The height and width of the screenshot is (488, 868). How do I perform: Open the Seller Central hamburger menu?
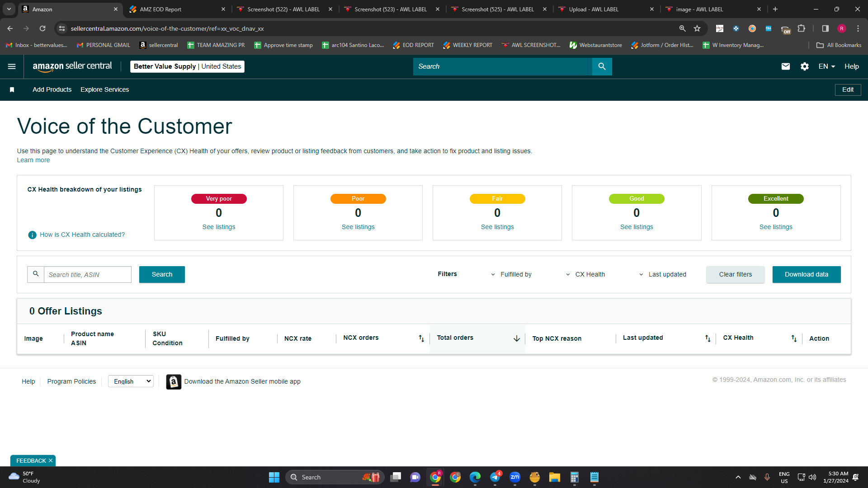pos(12,66)
